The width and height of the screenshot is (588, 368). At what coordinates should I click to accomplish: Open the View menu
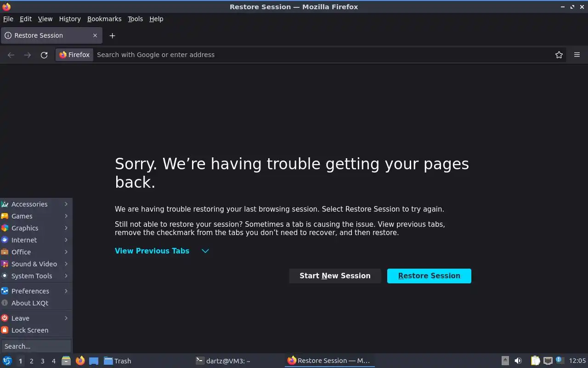click(45, 19)
